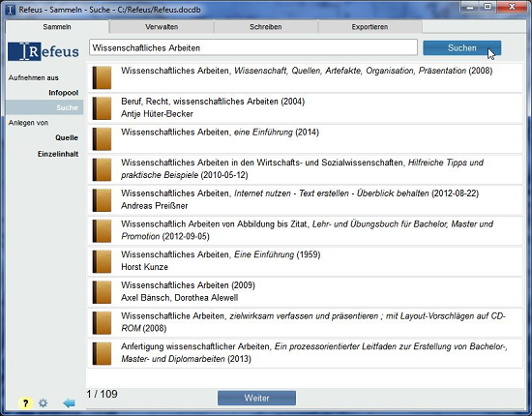Open the Exportieren tab

pyautogui.click(x=369, y=27)
